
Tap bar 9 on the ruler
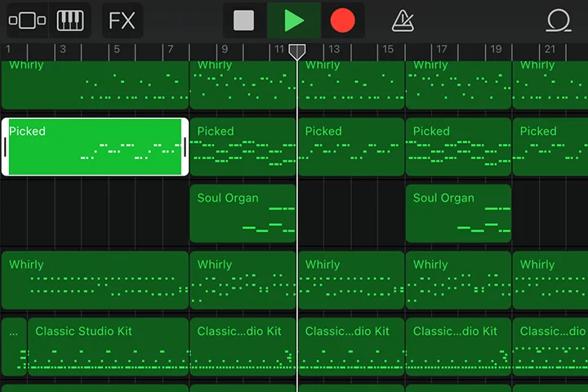(225, 49)
